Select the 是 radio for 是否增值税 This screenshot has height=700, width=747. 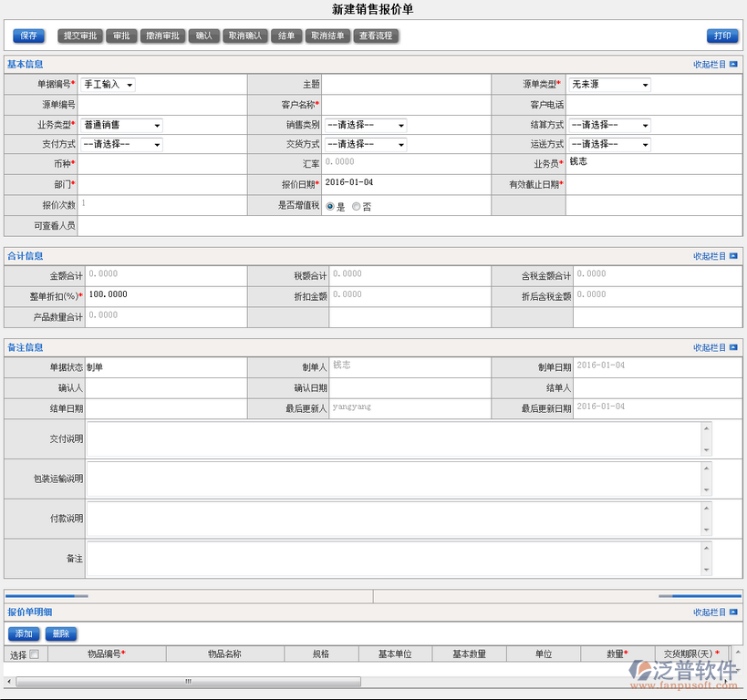(330, 207)
